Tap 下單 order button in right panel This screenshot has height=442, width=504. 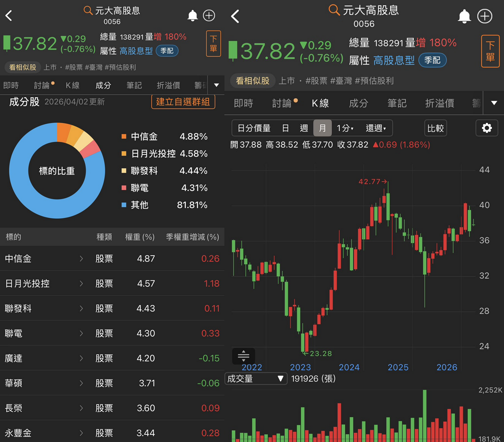coord(490,51)
